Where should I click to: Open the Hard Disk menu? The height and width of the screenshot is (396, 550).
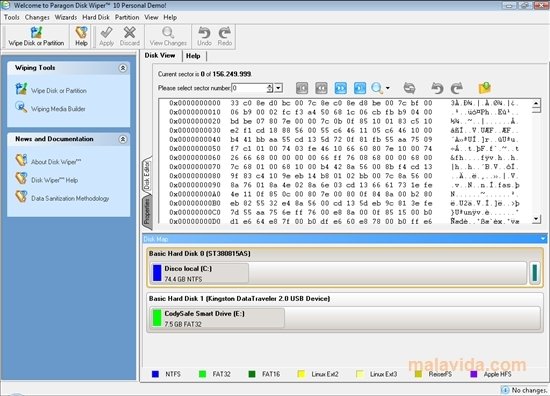coord(96,17)
